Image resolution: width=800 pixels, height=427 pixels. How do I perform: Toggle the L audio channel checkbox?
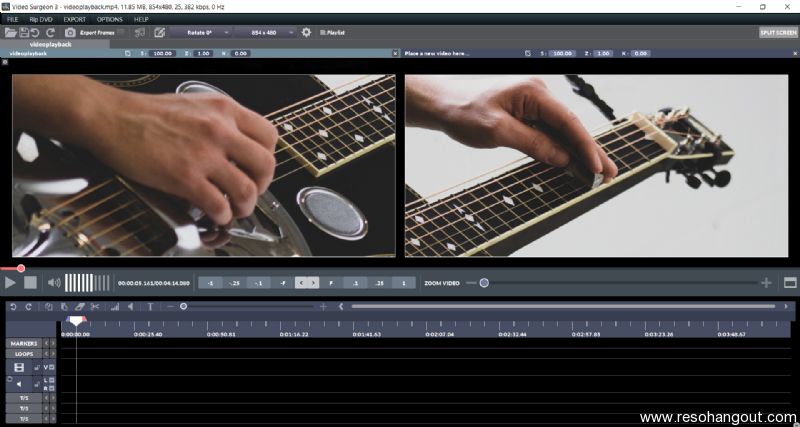52,380
